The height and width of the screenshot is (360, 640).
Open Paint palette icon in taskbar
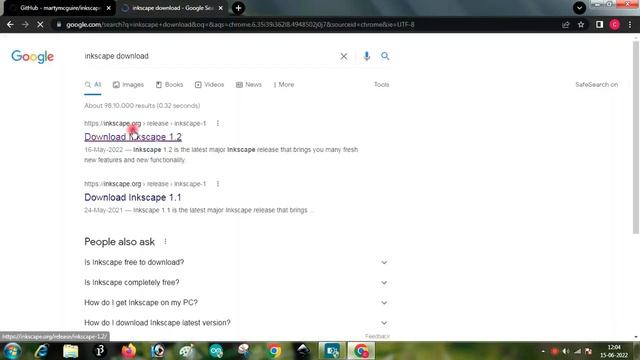point(187,351)
